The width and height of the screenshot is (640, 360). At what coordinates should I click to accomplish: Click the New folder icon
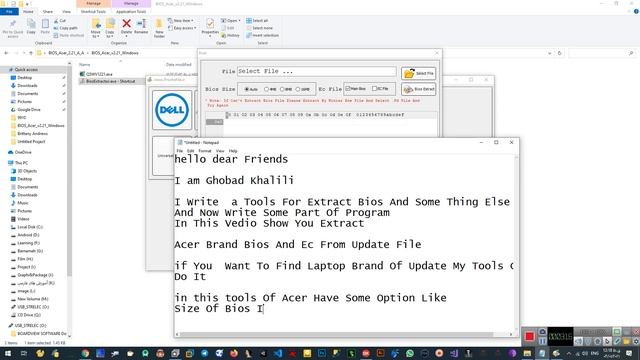point(159,28)
